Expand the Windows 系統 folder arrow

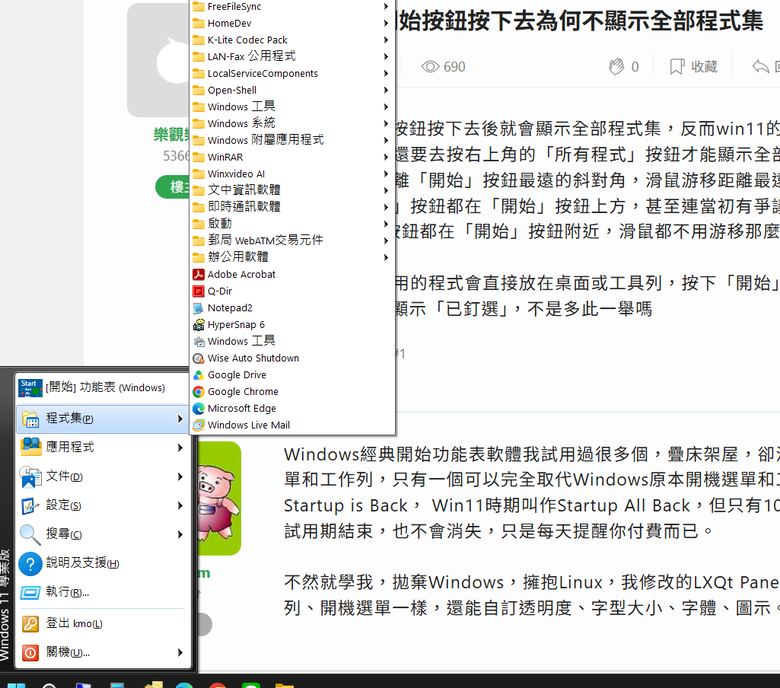coord(386,123)
